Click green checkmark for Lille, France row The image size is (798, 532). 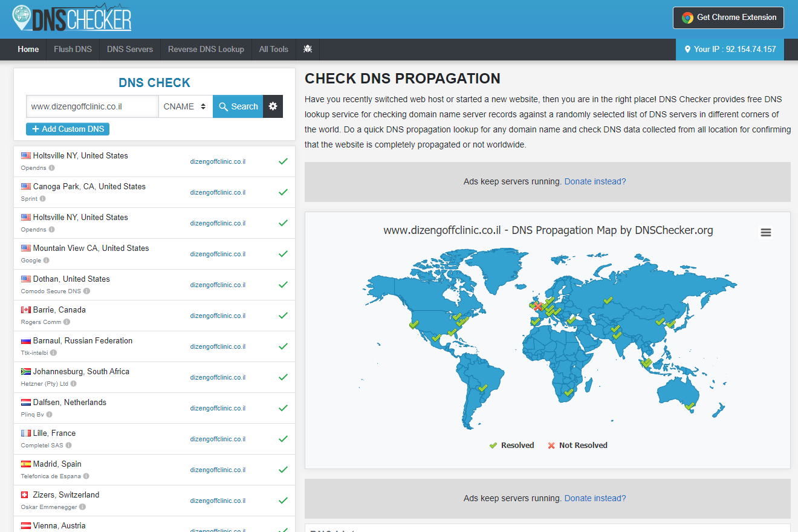click(282, 439)
